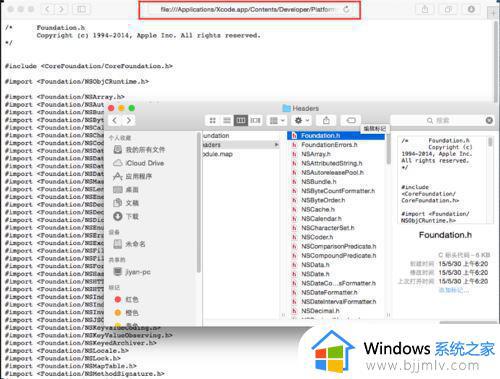Image resolution: width=500 pixels, height=379 pixels.
Task: Toggle the Safari sidebar button
Action: (x=81, y=9)
